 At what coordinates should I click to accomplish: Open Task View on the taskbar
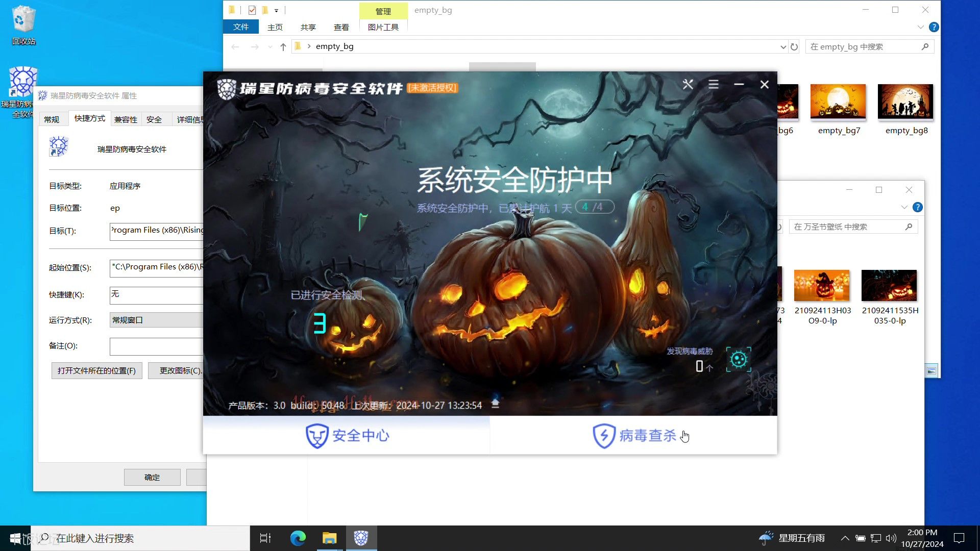click(x=265, y=538)
